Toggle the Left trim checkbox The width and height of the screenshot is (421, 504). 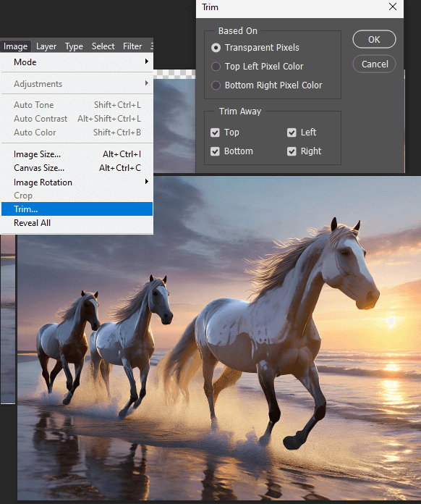point(292,133)
